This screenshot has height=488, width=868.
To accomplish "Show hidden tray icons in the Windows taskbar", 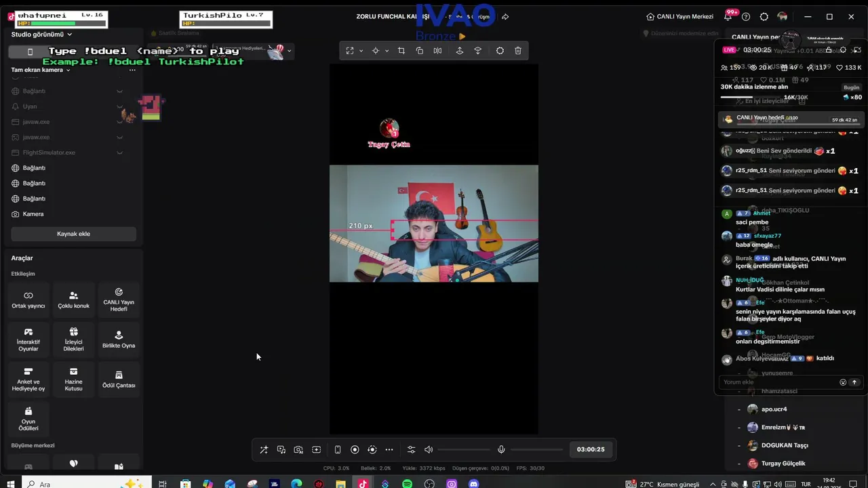I will [x=712, y=484].
